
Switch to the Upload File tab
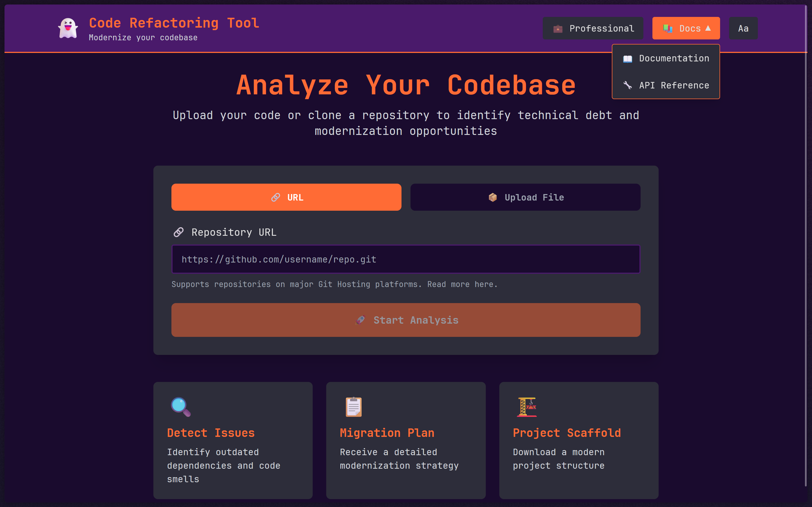coord(525,197)
